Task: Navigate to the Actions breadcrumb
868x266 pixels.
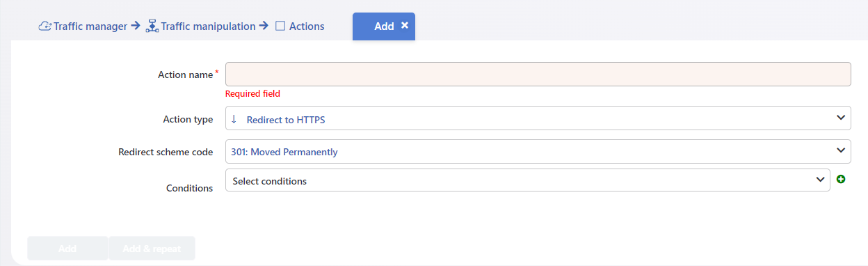Action: 307,26
